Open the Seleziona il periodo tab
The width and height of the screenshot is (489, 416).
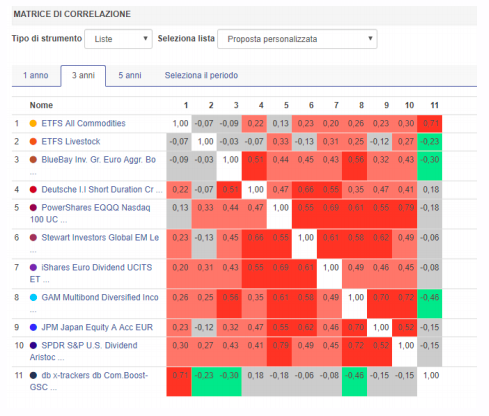coord(201,75)
